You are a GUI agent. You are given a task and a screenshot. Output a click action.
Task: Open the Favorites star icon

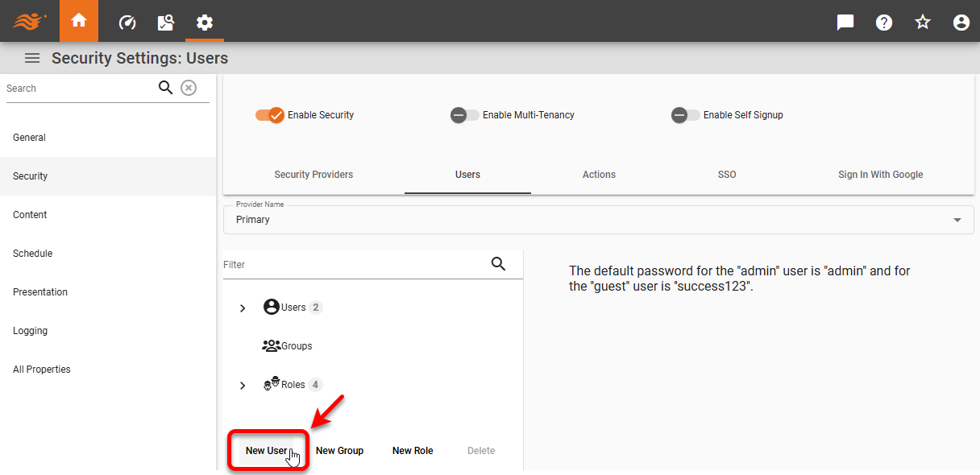point(922,23)
